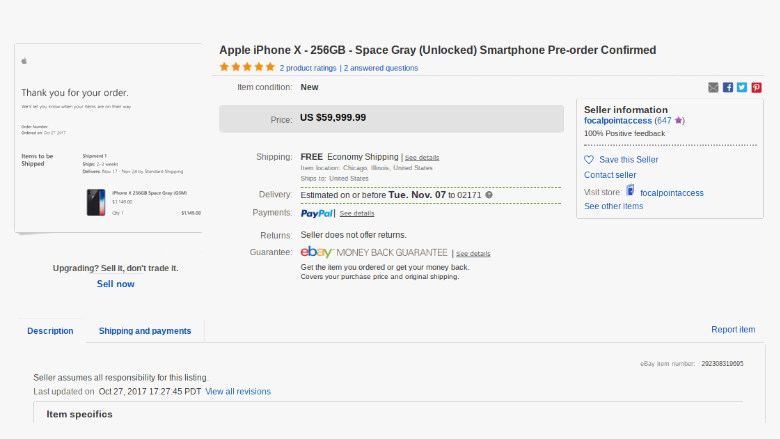Screen dimensions: 780x439
Task: Open 2 product ratings link
Action: (x=308, y=68)
